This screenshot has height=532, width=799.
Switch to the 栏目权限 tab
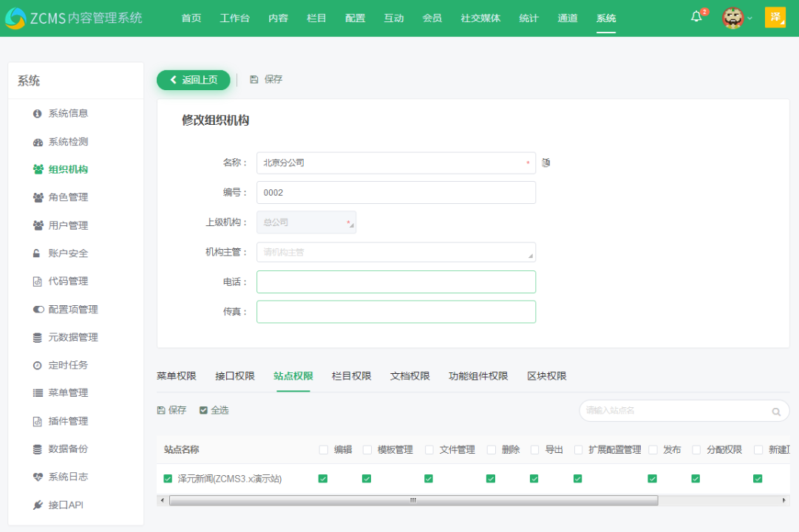click(x=350, y=375)
